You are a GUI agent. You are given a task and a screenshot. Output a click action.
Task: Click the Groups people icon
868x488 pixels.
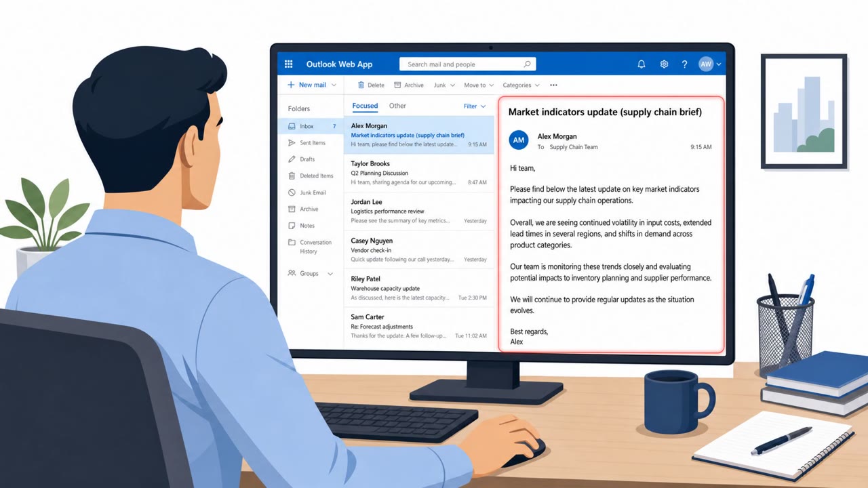pos(292,273)
